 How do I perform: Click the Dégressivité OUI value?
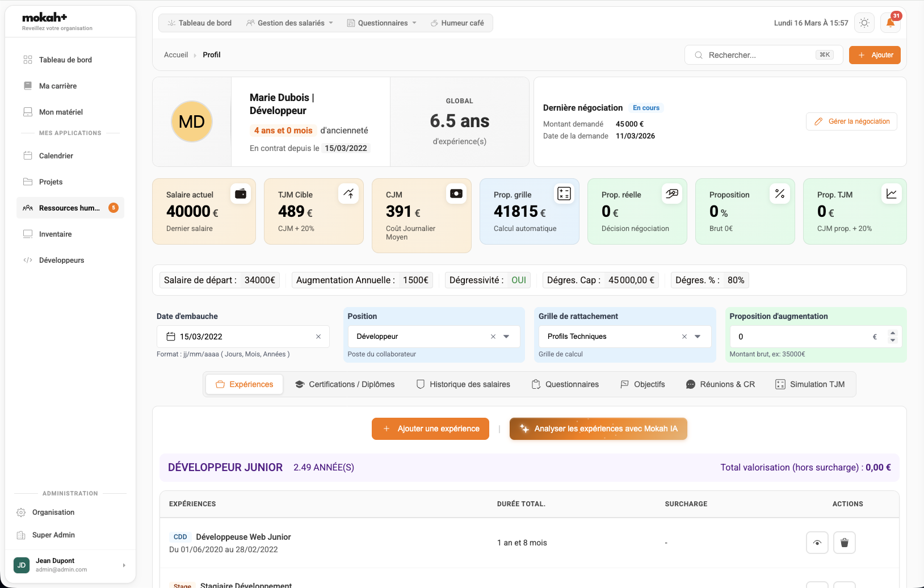(x=519, y=280)
